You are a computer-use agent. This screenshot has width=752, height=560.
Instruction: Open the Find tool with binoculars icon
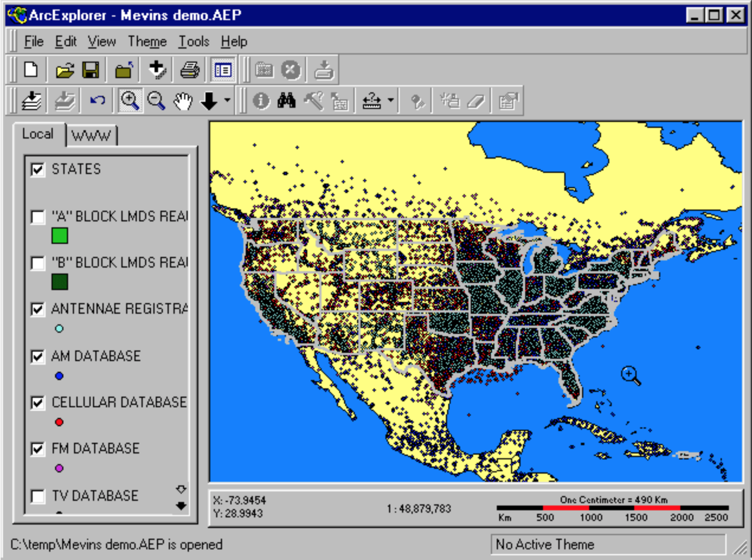point(287,99)
